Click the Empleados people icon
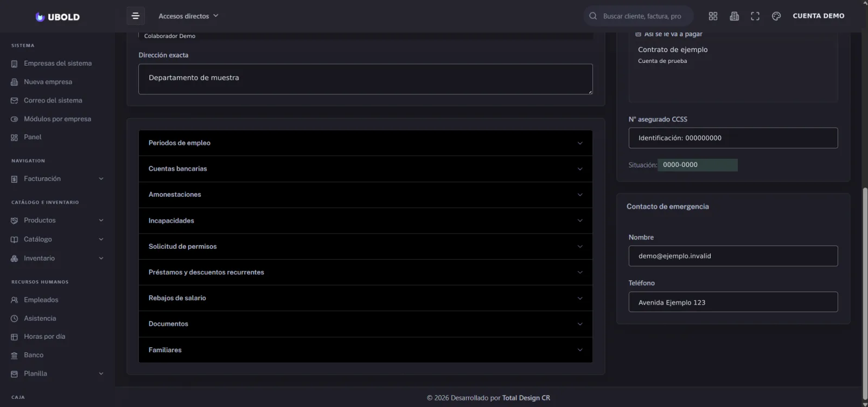Viewport: 868px width, 407px height. [14, 300]
